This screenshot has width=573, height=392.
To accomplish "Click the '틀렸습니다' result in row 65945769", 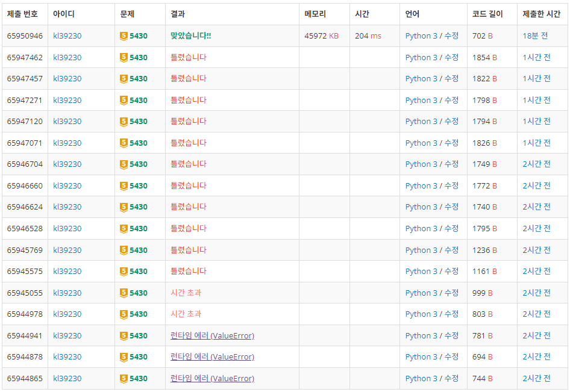I will (189, 250).
